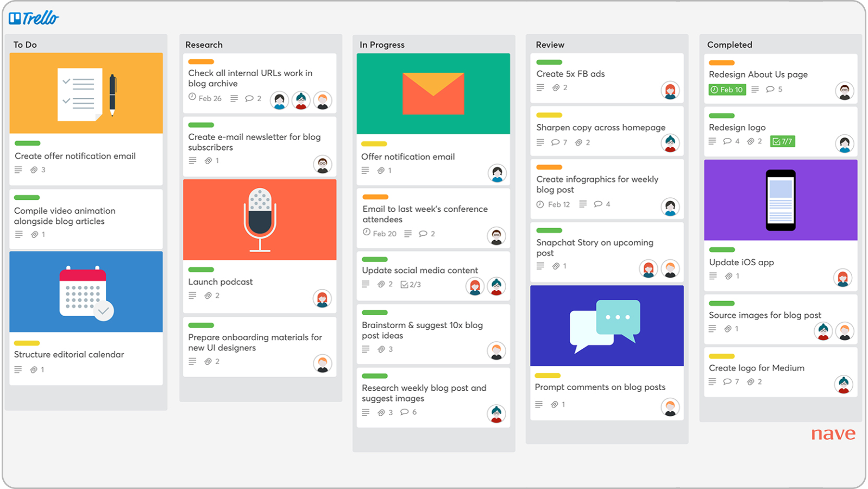Click 'Create logo for Medium' text
Screen dimensions: 868x489
click(757, 368)
